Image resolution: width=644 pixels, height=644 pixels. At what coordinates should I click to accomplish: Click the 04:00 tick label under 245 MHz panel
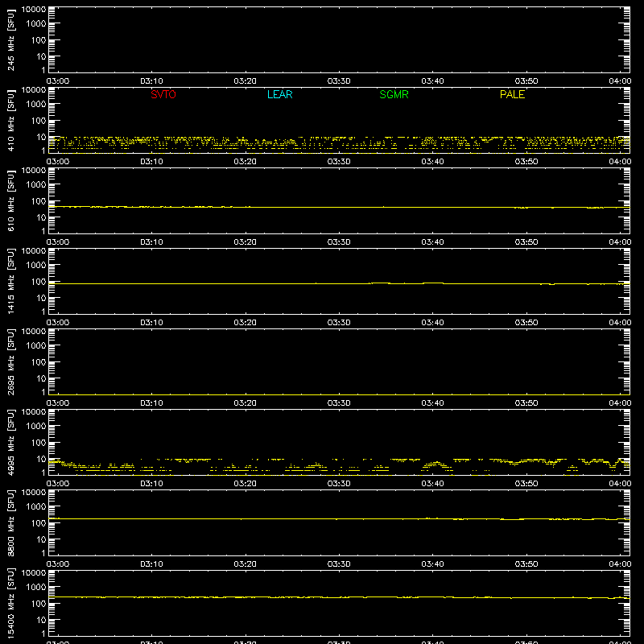tap(620, 81)
